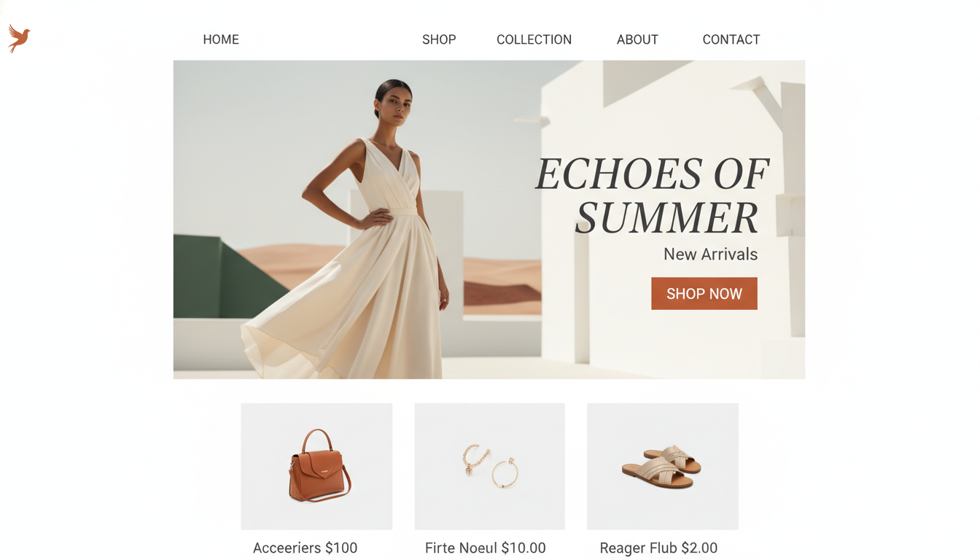Click the Acceeriers $100 product label
The height and width of the screenshot is (560, 980).
click(x=305, y=548)
